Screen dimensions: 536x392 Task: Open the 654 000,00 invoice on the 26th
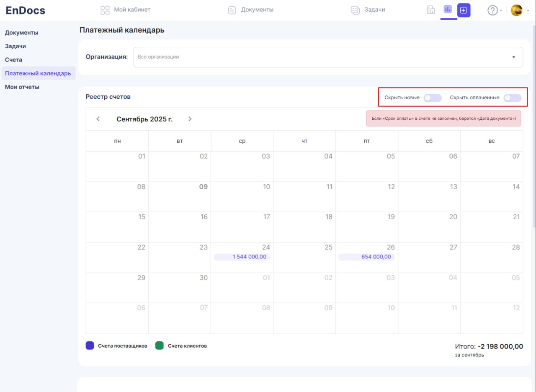[x=367, y=257]
